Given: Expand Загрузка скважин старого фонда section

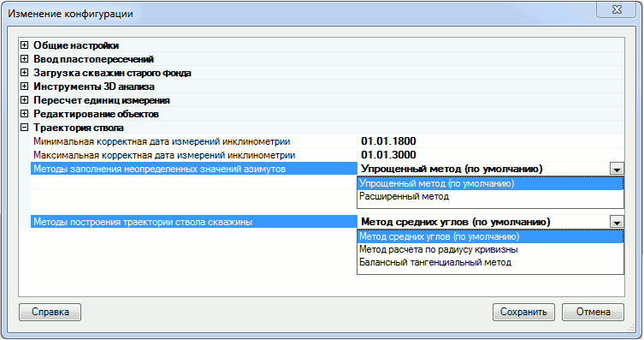Looking at the screenshot, I should click(x=24, y=73).
